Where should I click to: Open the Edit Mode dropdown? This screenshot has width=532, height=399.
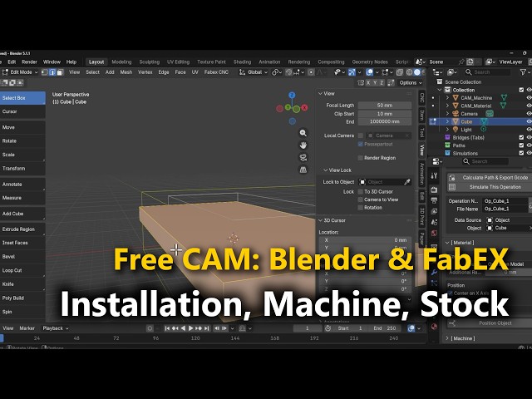[x=20, y=72]
